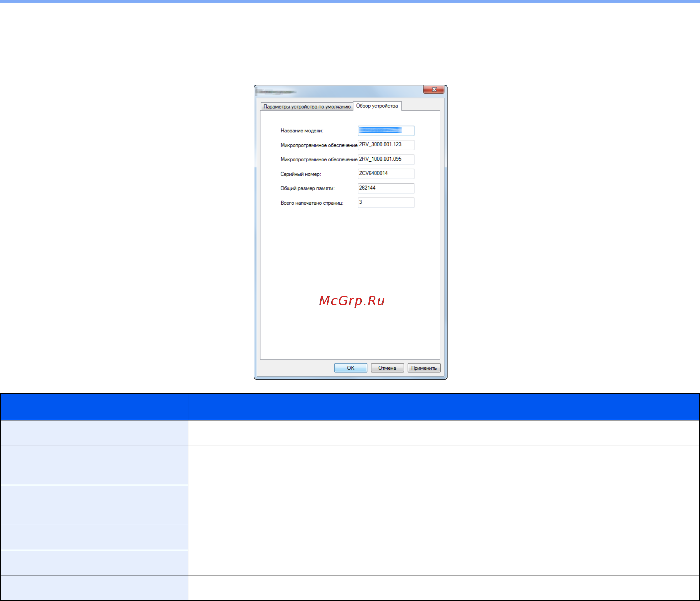Click the Всего напечатано страниц field

[386, 202]
